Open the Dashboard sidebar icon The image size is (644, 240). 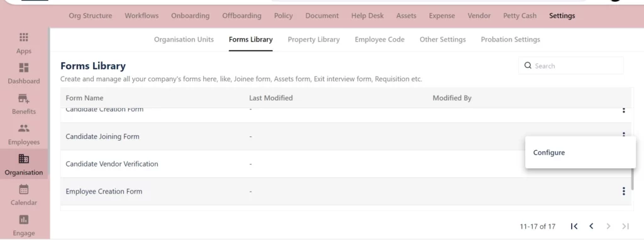click(x=24, y=68)
